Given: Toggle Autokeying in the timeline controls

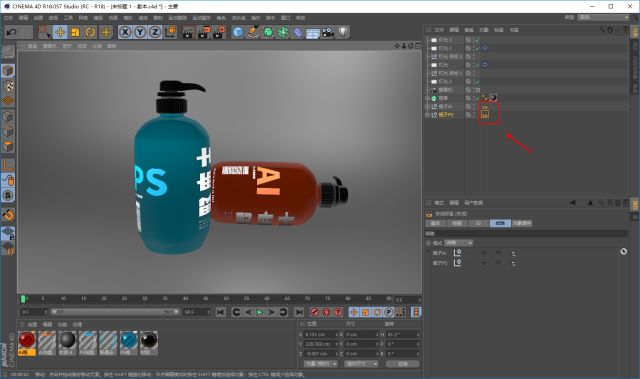Looking at the screenshot, I should coord(326,312).
